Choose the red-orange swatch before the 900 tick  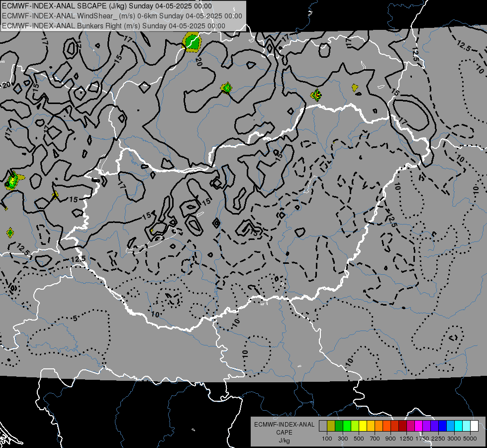387,426
